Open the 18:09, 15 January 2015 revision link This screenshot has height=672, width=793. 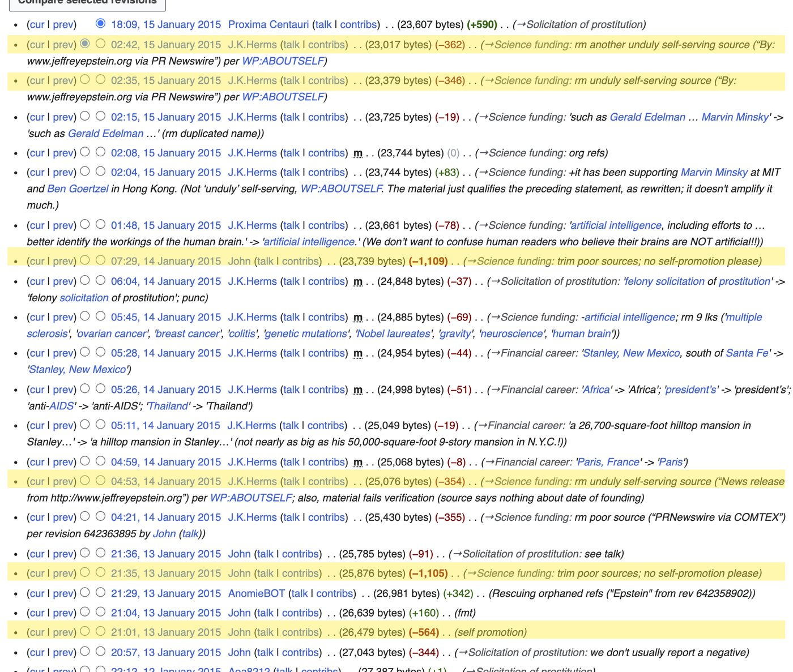coord(166,24)
